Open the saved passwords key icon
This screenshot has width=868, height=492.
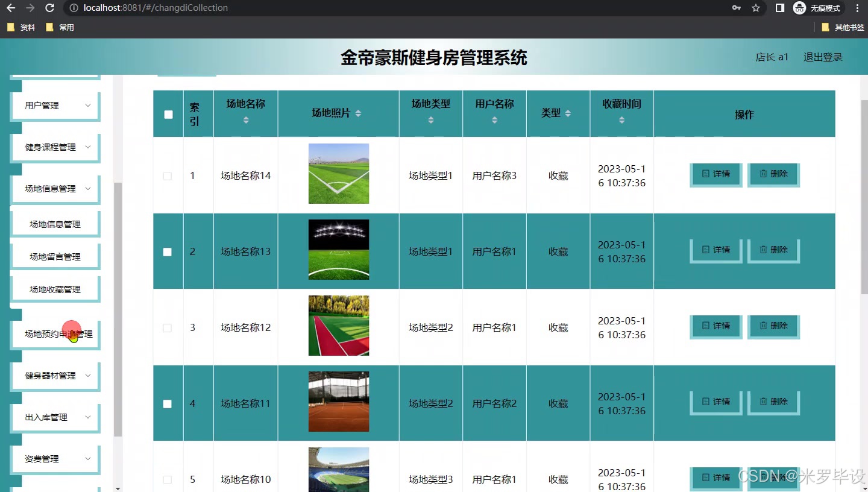click(x=737, y=8)
